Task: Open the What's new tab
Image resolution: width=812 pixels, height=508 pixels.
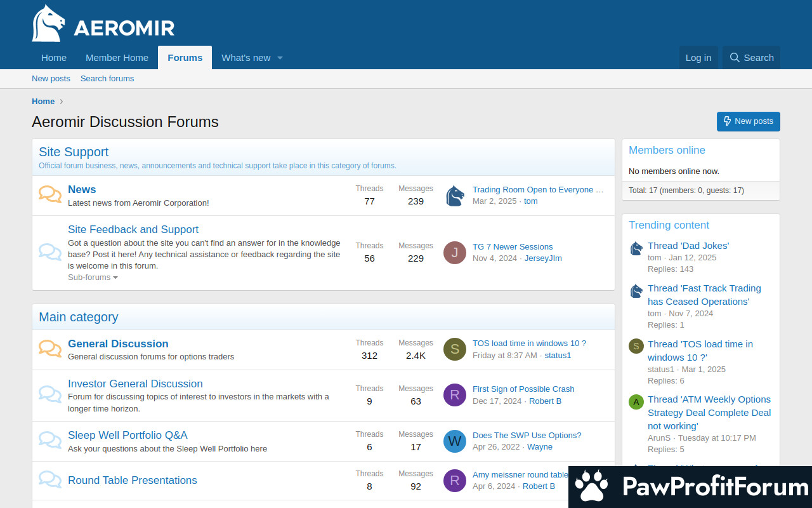Action: point(246,58)
